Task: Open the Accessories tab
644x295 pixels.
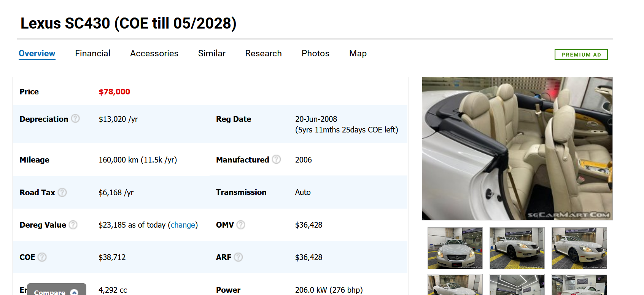Action: click(x=154, y=54)
